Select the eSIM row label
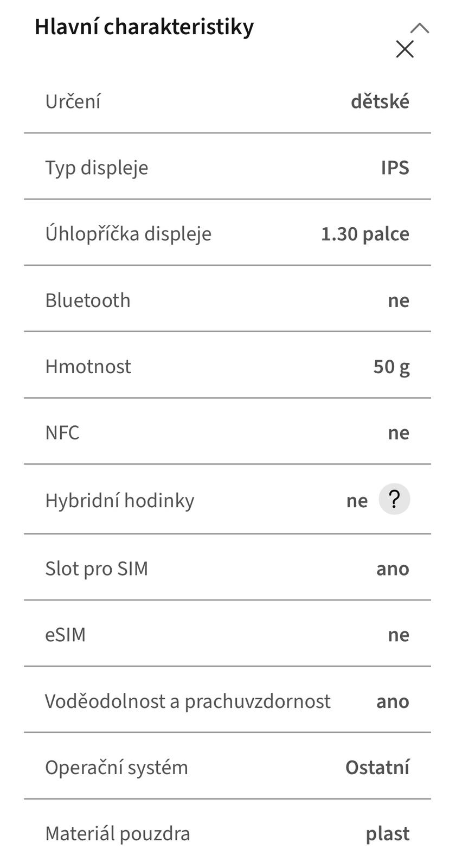 pyautogui.click(x=65, y=635)
